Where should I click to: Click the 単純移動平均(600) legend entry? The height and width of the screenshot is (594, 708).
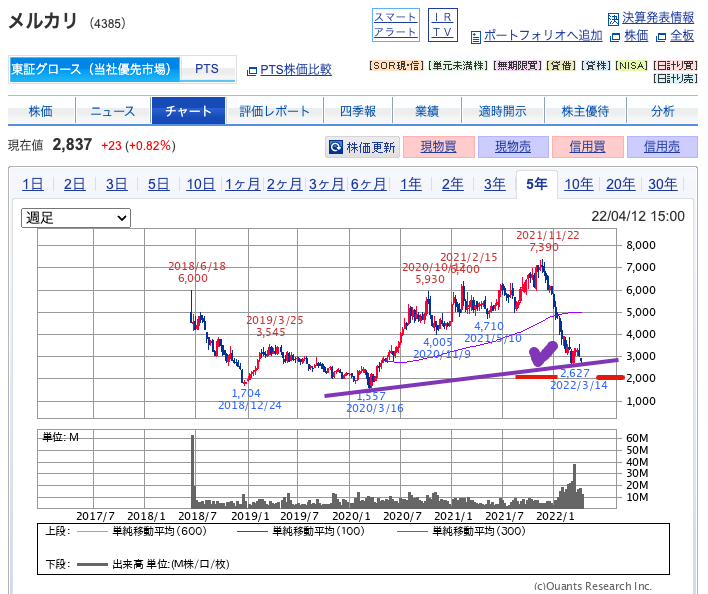tap(142, 531)
